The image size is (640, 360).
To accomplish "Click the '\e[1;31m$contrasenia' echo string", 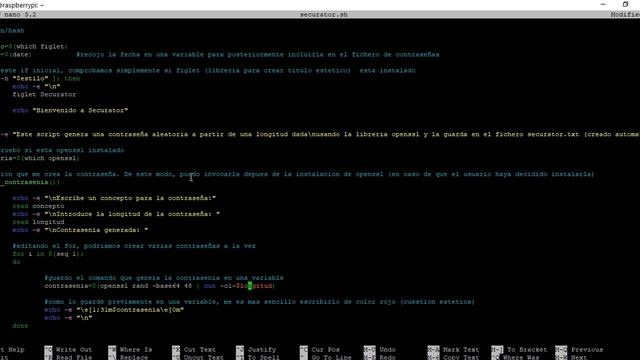I will [x=130, y=310].
